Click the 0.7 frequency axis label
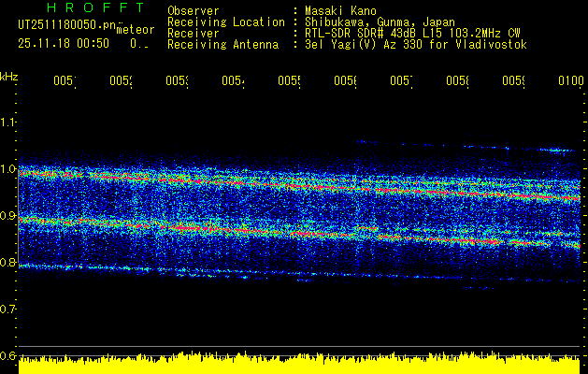The height and width of the screenshot is (374, 588). [8, 309]
